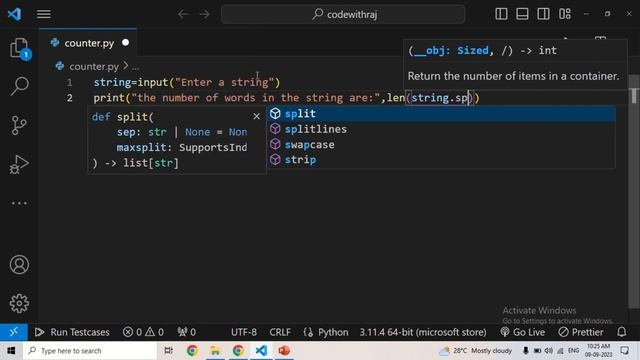The image size is (640, 360).
Task: Open weather widget showing 28°C Mostly cloudy
Action: [x=475, y=351]
